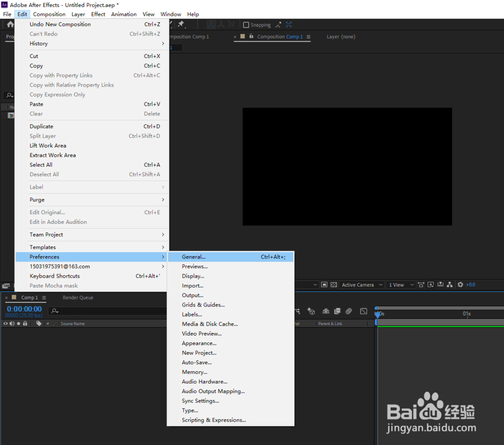Open the Window menu
The width and height of the screenshot is (504, 445).
pyautogui.click(x=171, y=14)
